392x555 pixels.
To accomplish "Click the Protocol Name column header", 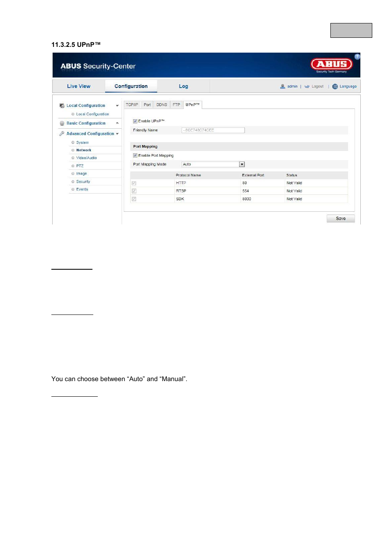I will click(x=188, y=175).
